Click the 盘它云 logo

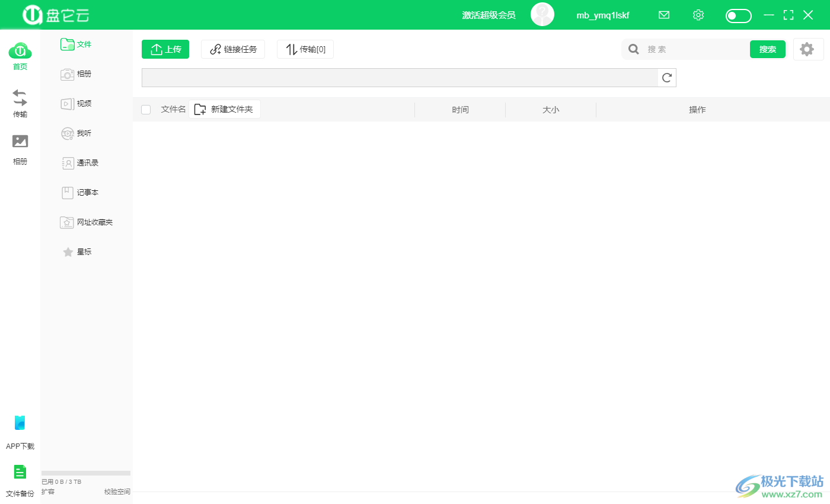point(56,15)
